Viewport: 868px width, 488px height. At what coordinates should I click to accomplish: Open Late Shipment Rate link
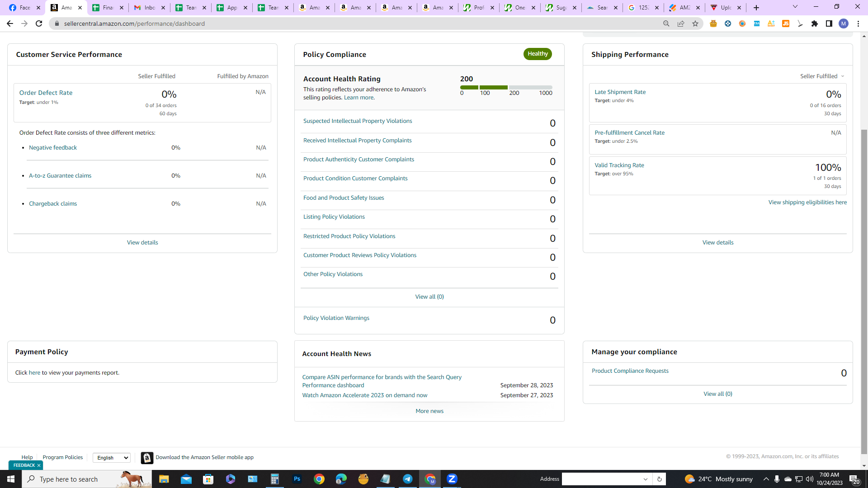pos(620,92)
